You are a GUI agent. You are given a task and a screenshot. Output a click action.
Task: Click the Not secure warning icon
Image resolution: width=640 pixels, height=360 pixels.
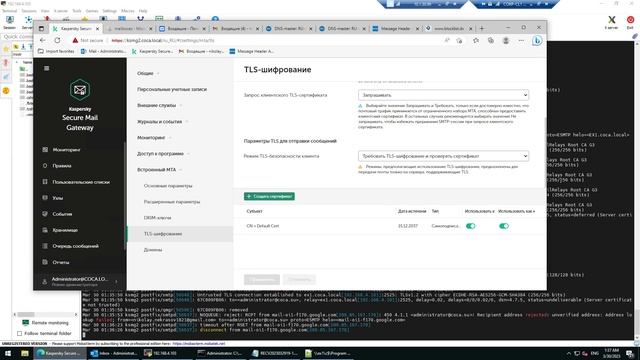75,40
